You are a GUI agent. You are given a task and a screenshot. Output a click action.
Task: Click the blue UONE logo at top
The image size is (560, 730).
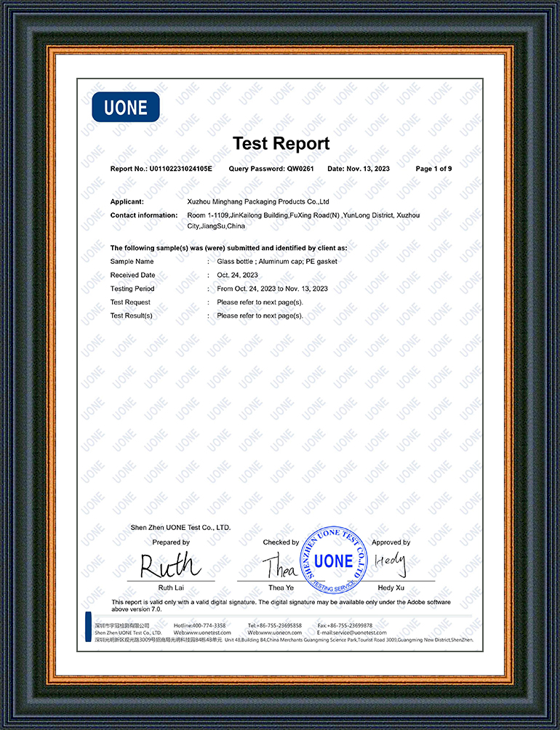(126, 107)
